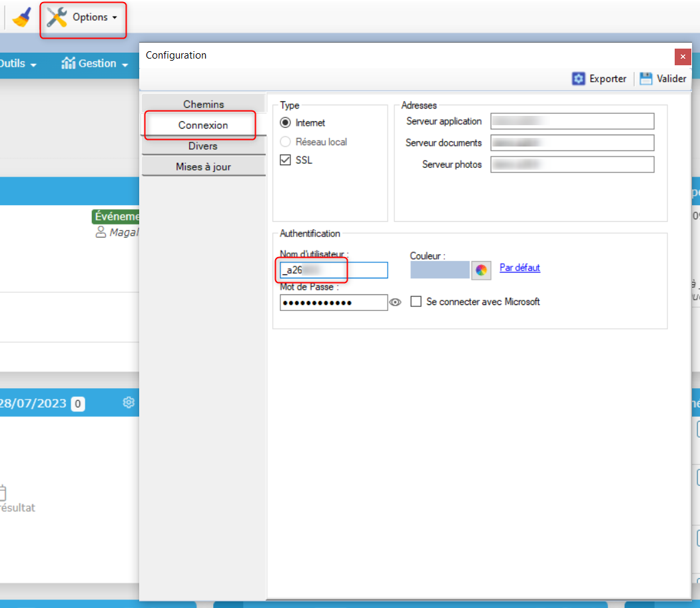Viewport: 700px width, 608px height.
Task: Click the Exporter gear icon
Action: (x=579, y=79)
